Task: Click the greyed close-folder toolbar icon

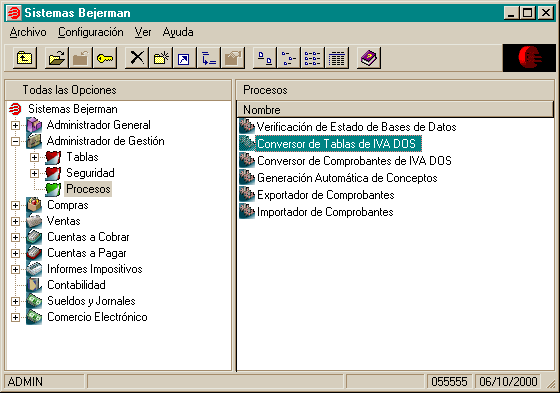Action: point(81,58)
